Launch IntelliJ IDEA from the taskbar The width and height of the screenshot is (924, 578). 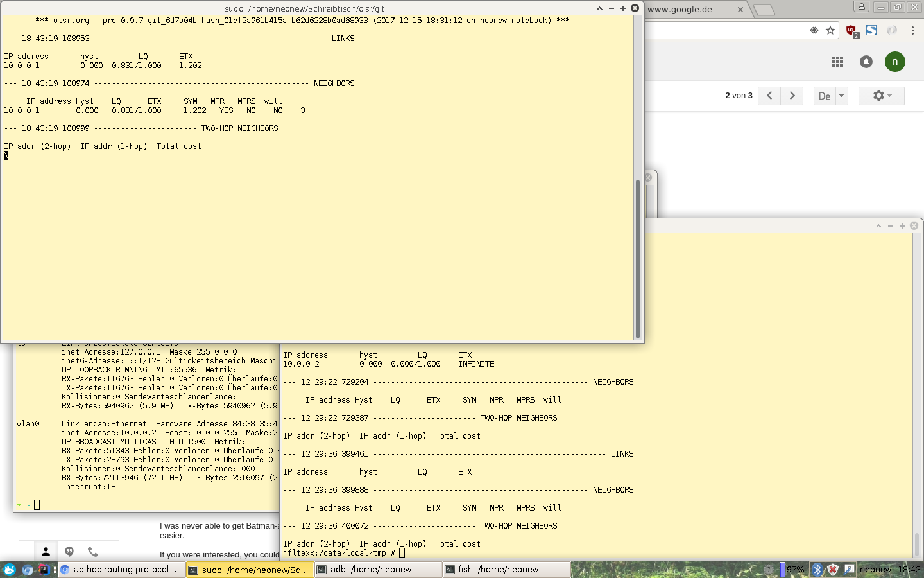[x=44, y=570]
